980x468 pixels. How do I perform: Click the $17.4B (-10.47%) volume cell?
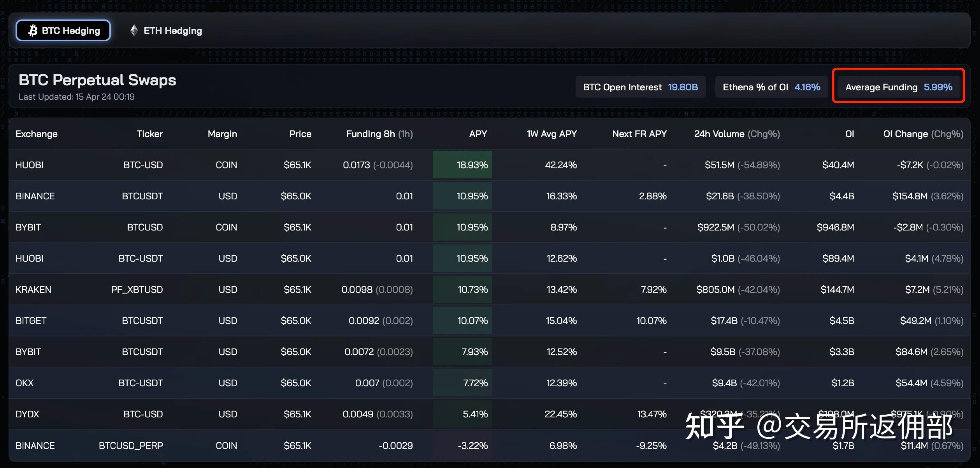pos(745,321)
